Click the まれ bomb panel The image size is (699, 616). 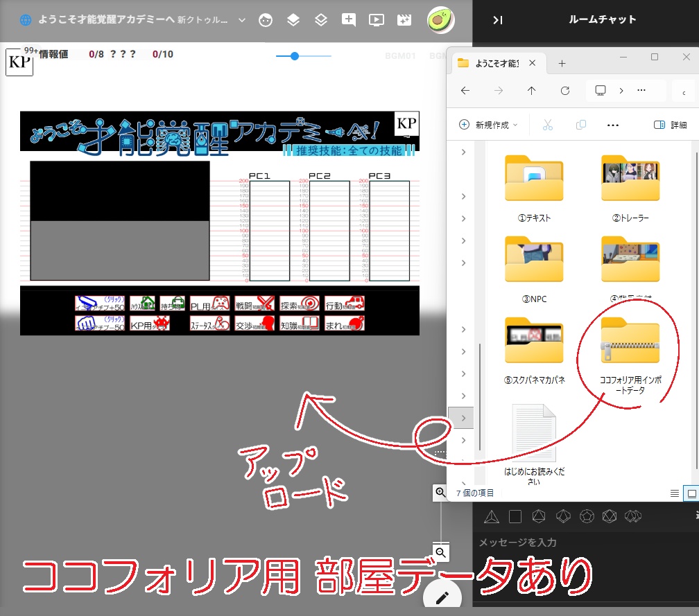[x=345, y=324]
